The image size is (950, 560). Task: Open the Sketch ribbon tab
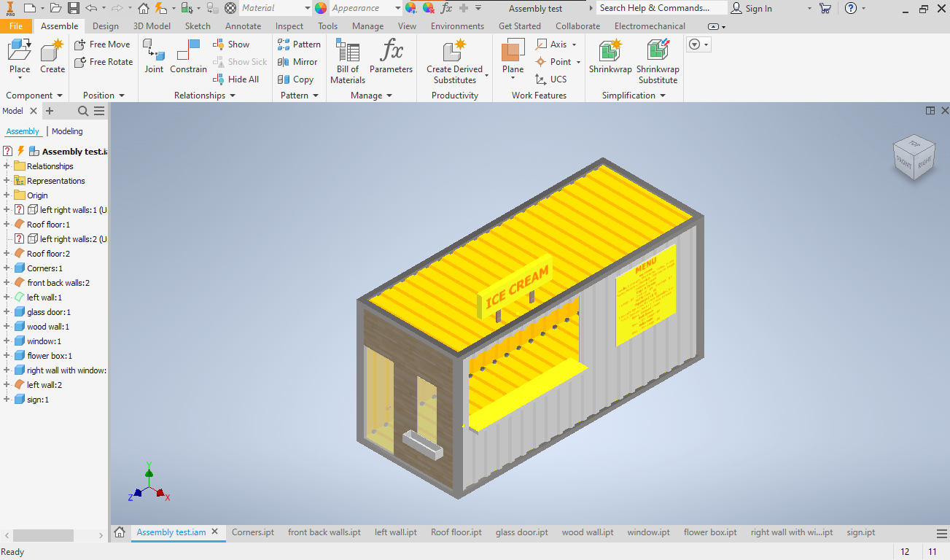[198, 26]
